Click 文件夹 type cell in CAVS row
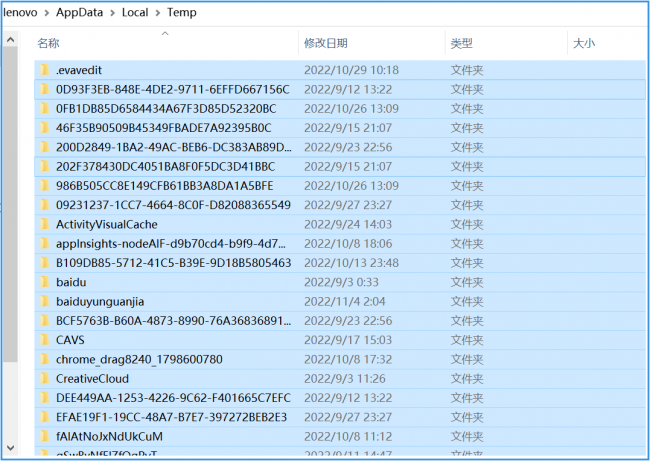Viewport: 650px width, 461px height. click(467, 340)
